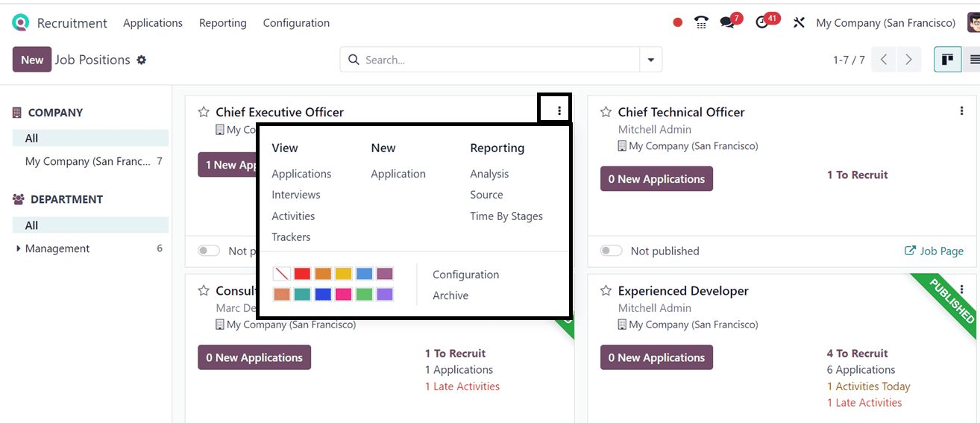The image size is (980, 423).
Task: Open the Job Positions settings gear
Action: (142, 60)
